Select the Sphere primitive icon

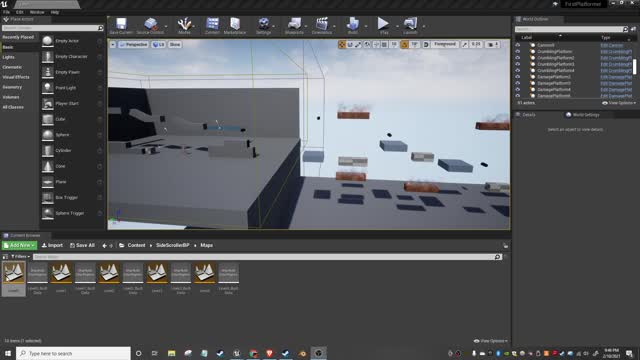coord(48,135)
